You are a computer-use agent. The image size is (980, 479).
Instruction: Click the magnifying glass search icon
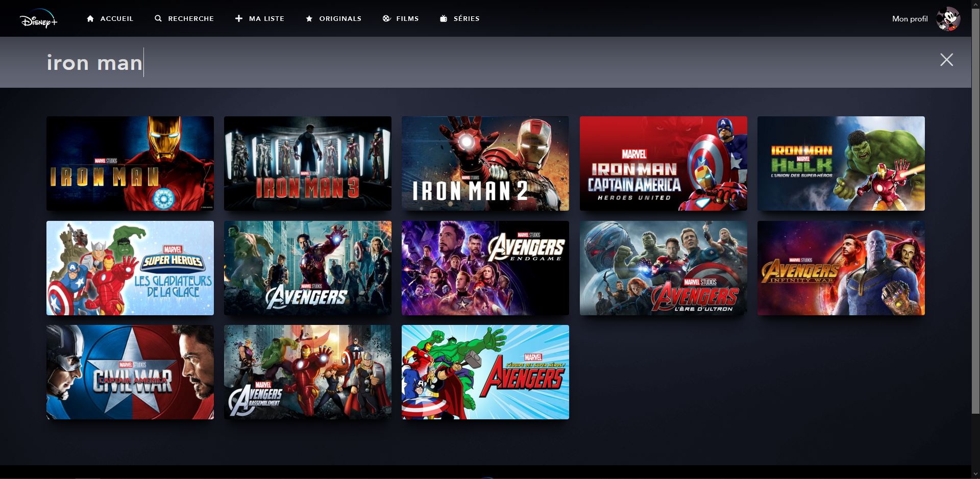click(x=158, y=18)
